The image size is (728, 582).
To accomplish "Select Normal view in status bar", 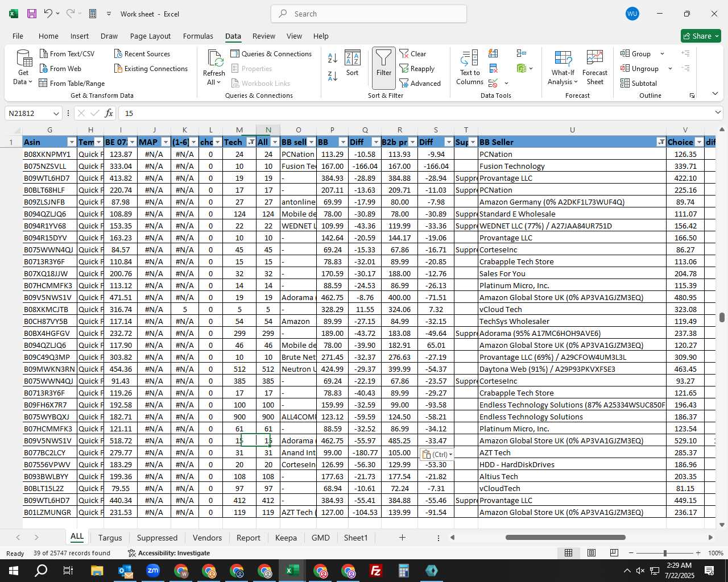I will click(568, 553).
